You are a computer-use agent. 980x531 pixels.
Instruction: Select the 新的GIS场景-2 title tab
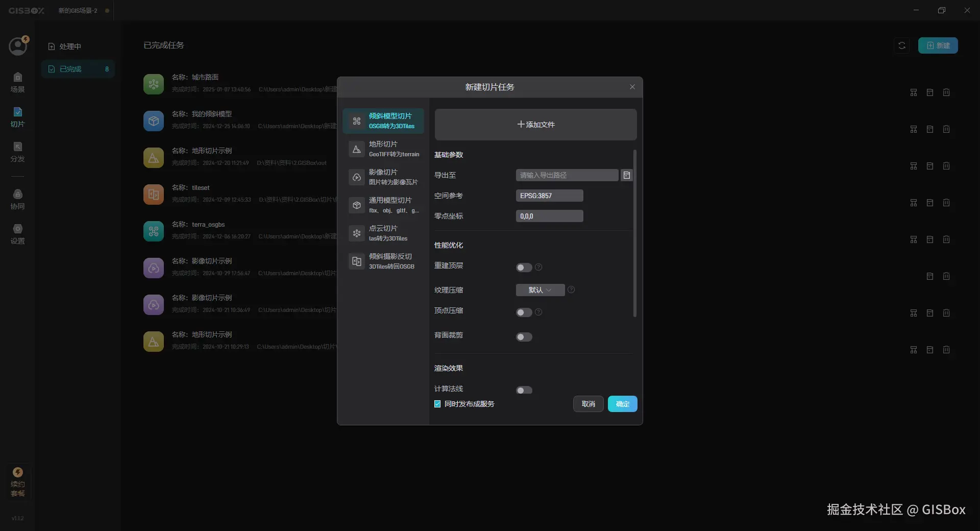(78, 10)
